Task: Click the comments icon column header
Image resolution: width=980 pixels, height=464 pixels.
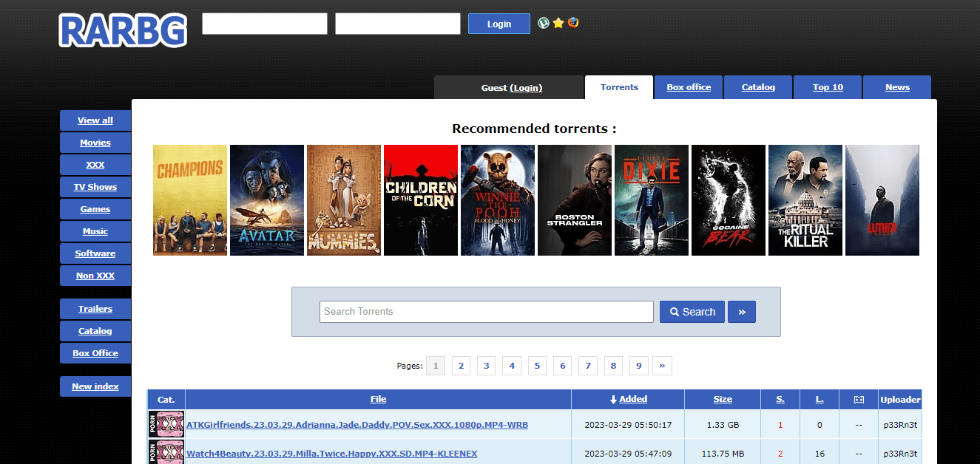Action: [859, 399]
